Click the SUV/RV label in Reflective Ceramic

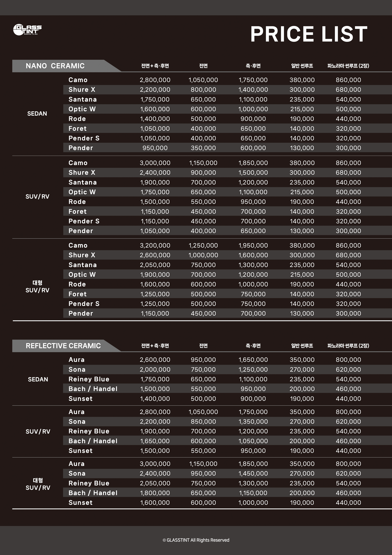[x=38, y=431]
